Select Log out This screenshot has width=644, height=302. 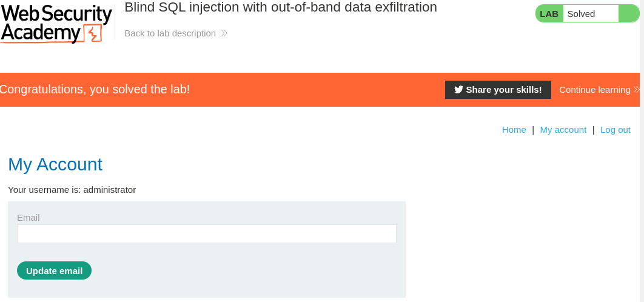tap(615, 130)
